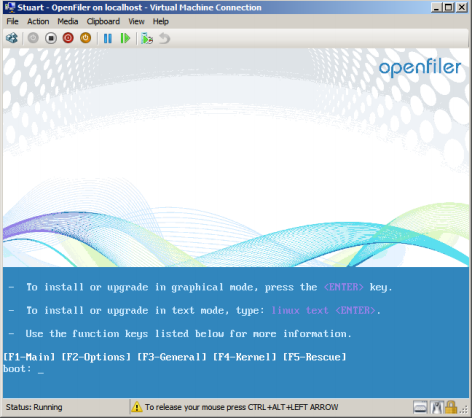Open the Media menu
The image size is (472, 419).
pos(68,22)
